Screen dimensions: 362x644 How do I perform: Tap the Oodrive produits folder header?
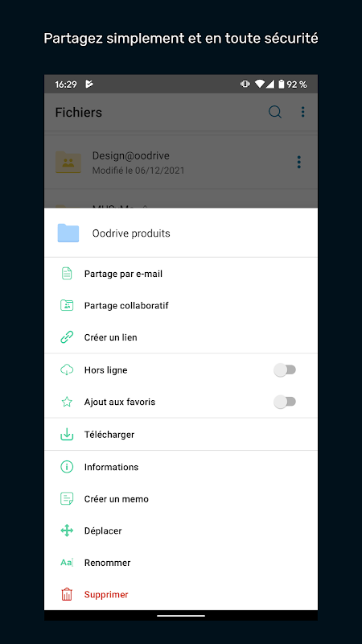(x=181, y=233)
